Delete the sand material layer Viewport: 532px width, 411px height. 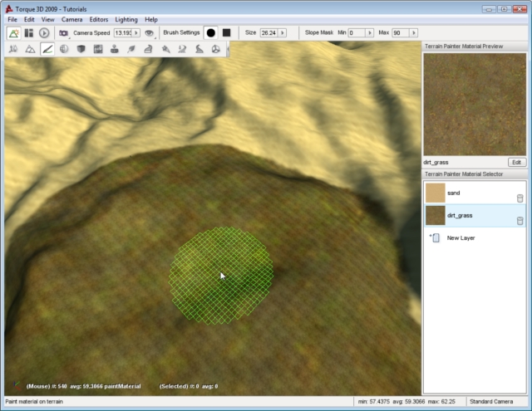click(x=520, y=198)
